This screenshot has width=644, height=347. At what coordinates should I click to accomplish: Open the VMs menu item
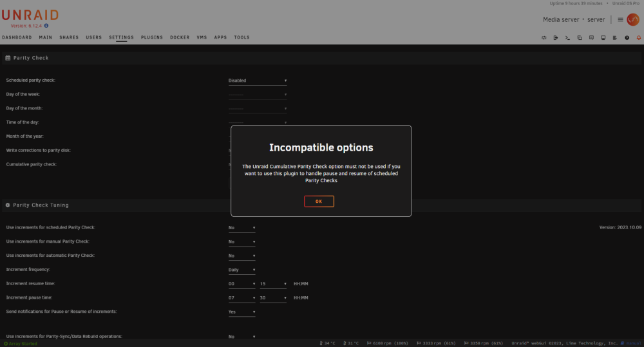[x=202, y=37]
